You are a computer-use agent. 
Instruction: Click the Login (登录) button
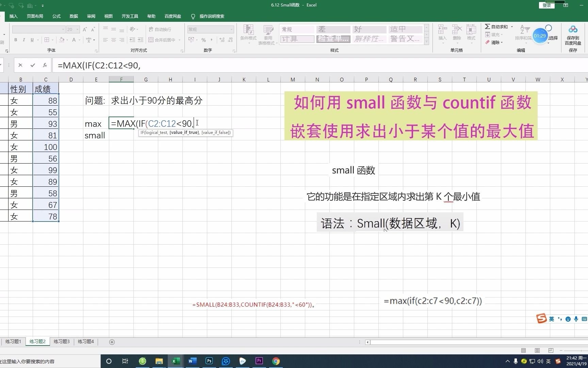click(546, 5)
